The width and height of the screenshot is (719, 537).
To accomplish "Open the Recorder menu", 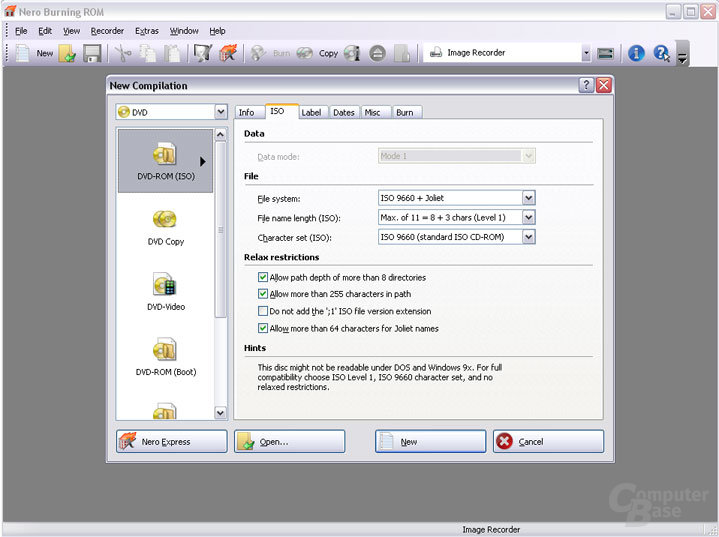I will 107,31.
